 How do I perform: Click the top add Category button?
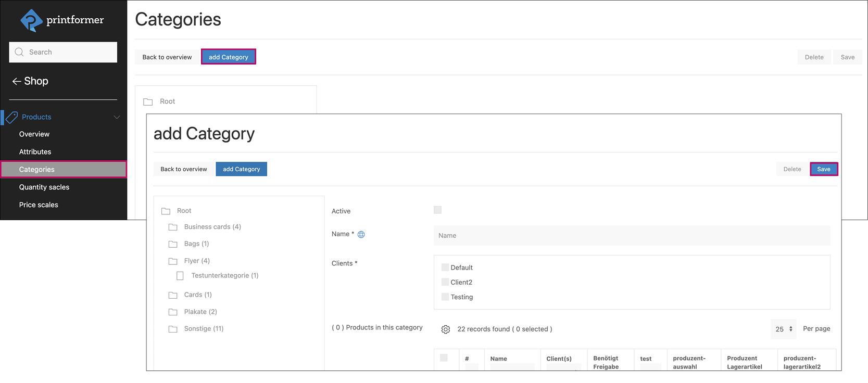click(228, 57)
